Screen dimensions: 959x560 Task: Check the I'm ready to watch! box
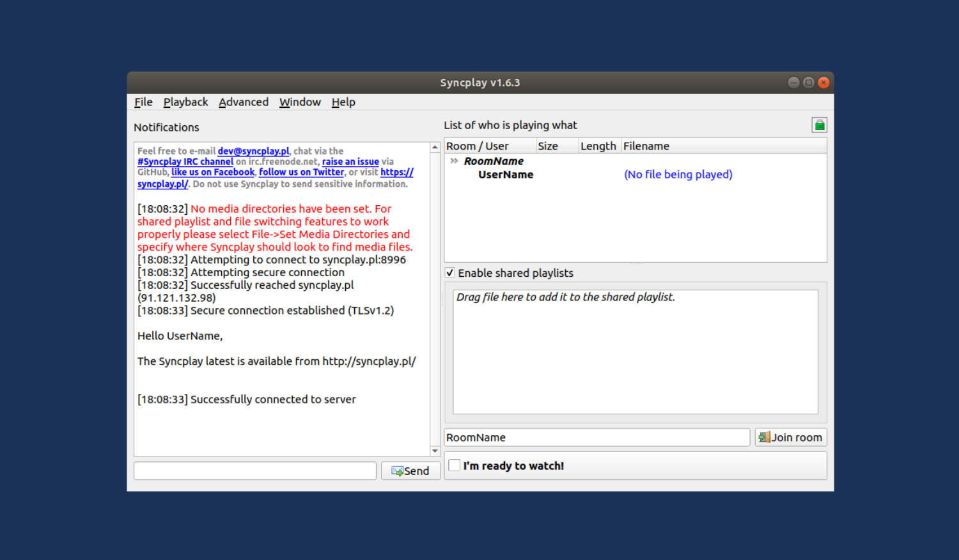(x=455, y=465)
